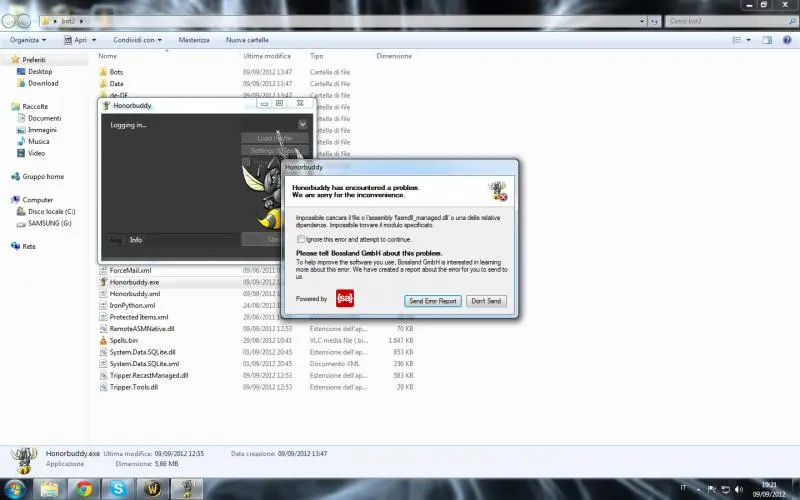Viewport: 800px width, 500px height.
Task: Click the World of Warcraft taskbar icon
Action: coord(153,488)
